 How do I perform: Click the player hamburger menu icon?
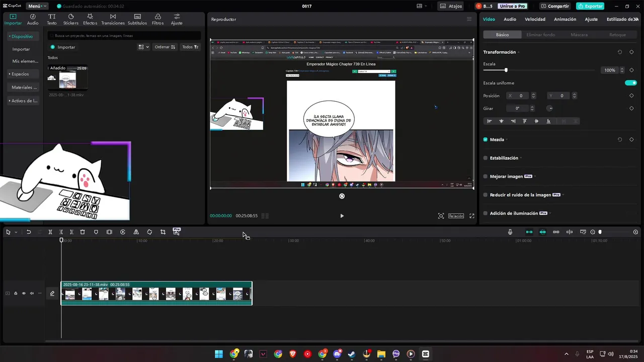[x=469, y=19]
